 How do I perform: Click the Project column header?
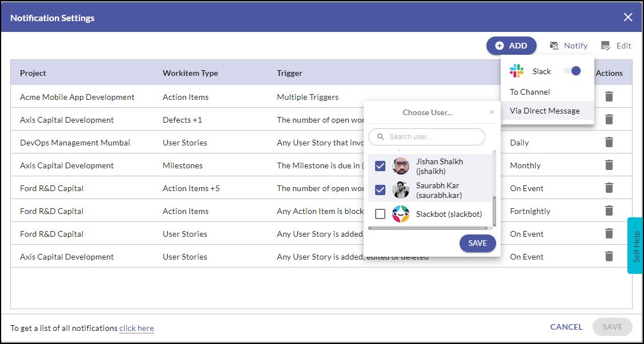(33, 73)
